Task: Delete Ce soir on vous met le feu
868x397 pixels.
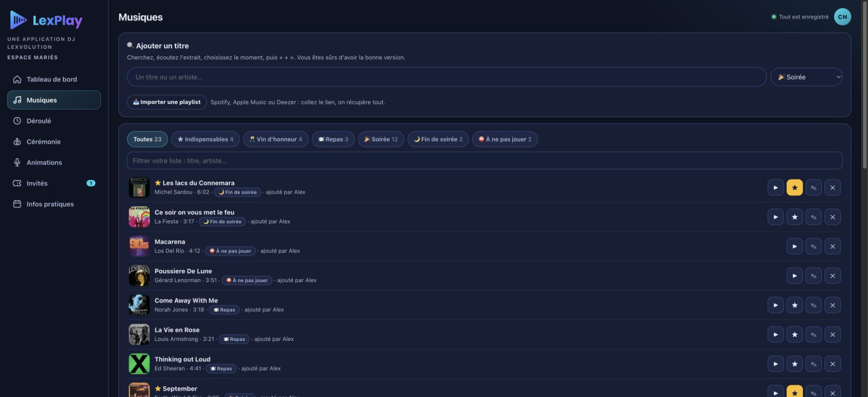Action: pyautogui.click(x=833, y=217)
